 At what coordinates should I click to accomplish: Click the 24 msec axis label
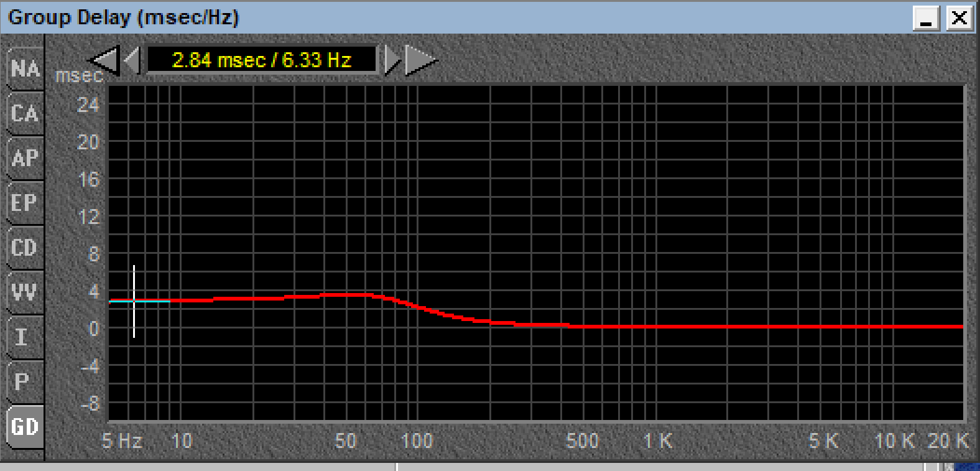pyautogui.click(x=88, y=105)
